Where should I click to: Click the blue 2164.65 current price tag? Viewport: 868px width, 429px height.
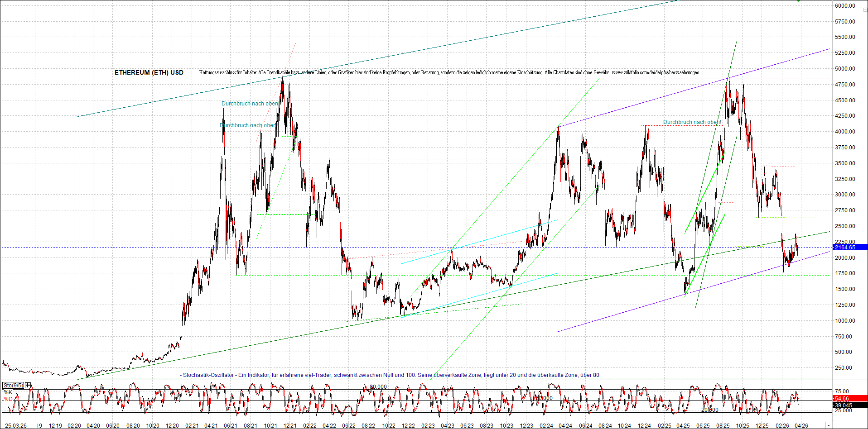pos(849,248)
